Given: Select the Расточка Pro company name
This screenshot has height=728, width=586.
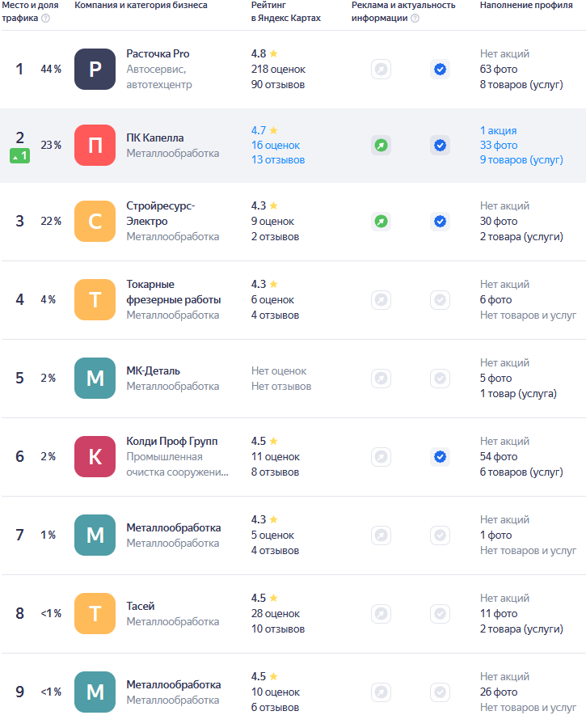Looking at the screenshot, I should coord(158,54).
